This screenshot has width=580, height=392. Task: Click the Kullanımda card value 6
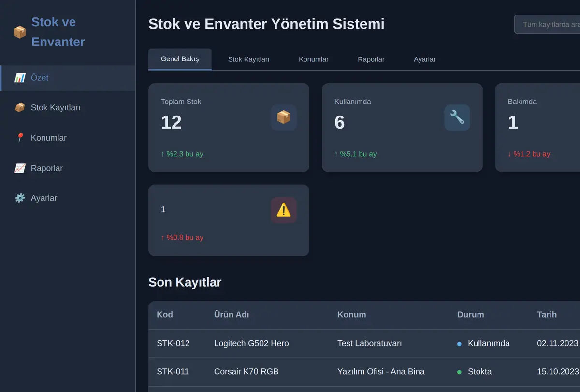pyautogui.click(x=339, y=122)
